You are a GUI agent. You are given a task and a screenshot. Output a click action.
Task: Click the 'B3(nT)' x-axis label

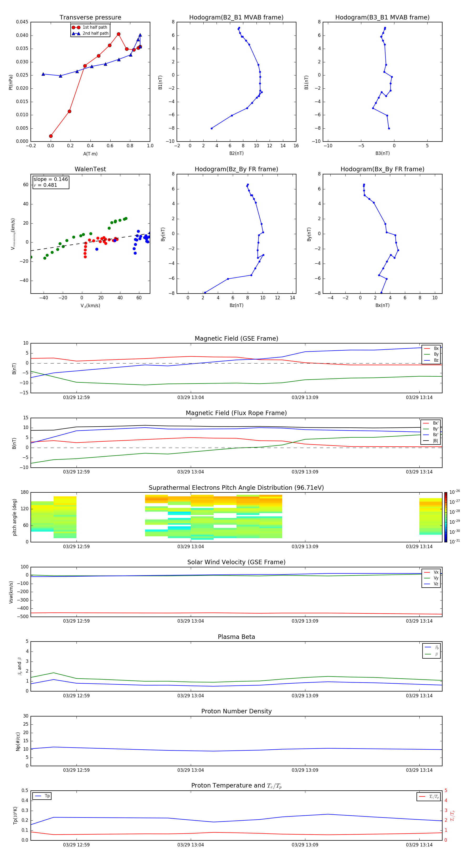382,153
